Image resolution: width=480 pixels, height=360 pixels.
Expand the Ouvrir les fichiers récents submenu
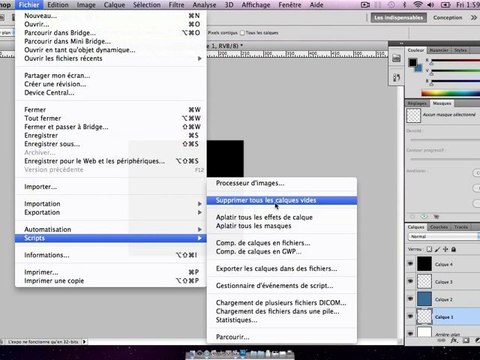[112, 58]
